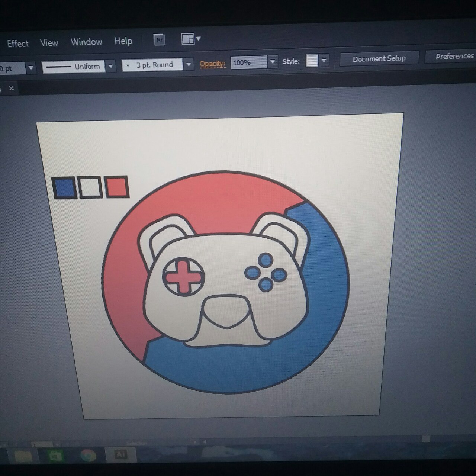Viewport: 476px width, 476px height.
Task: Expand the graphic Style dropdown arrow
Action: pyautogui.click(x=324, y=60)
